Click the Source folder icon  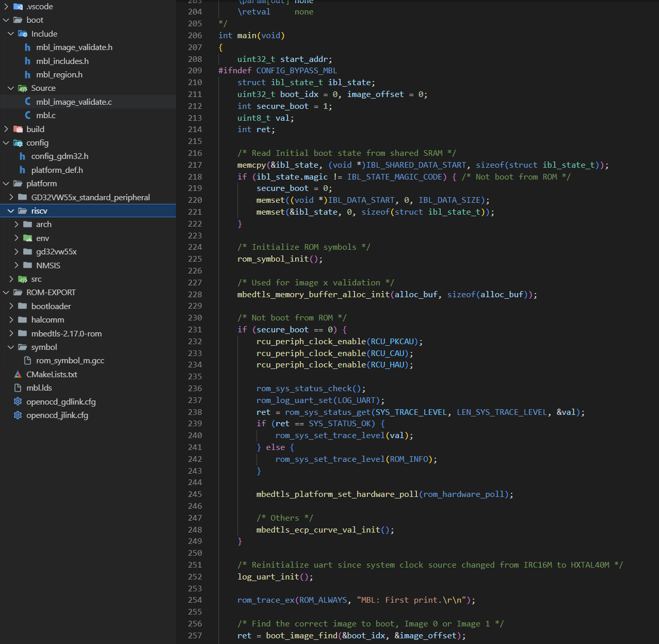pyautogui.click(x=23, y=88)
